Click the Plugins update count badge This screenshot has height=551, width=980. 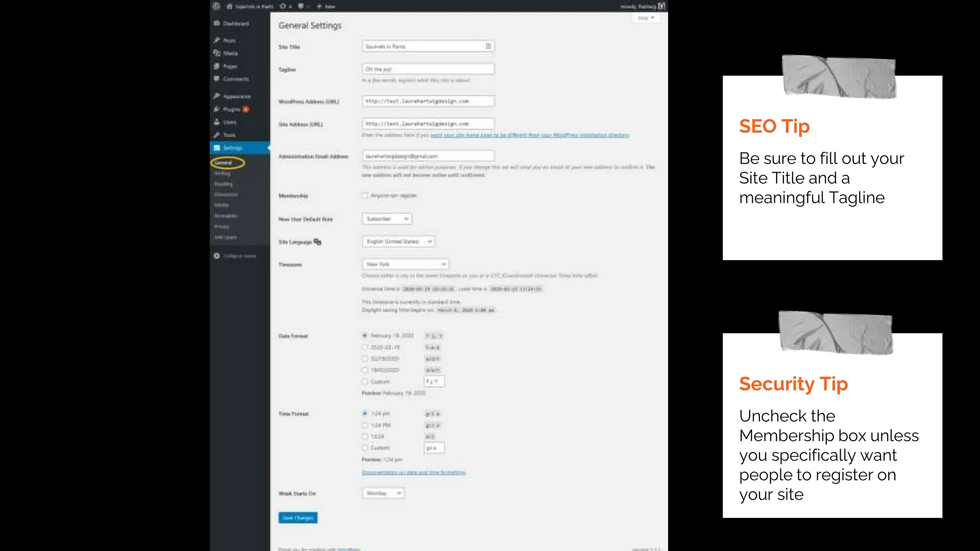(x=245, y=109)
